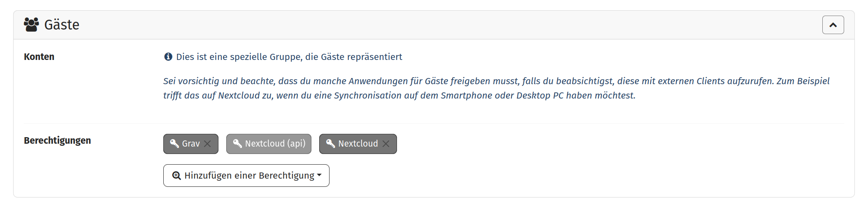Click empty area of the Gäste header bar

[x=411, y=25]
